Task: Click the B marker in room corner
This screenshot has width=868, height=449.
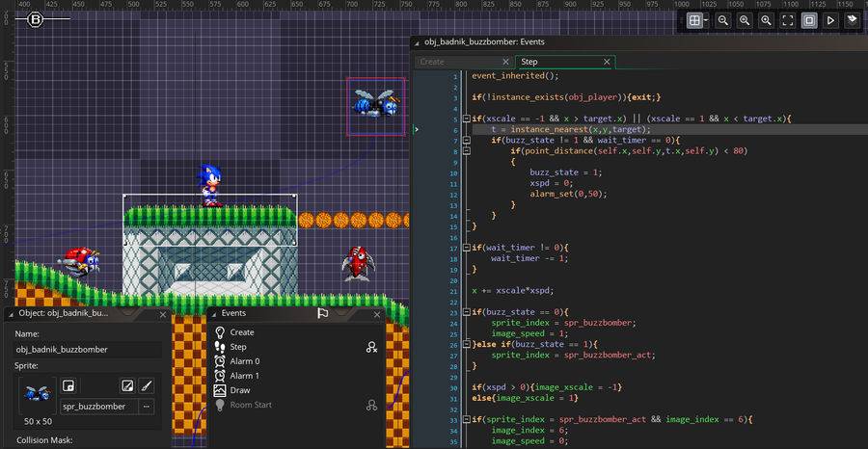Action: 36,20
